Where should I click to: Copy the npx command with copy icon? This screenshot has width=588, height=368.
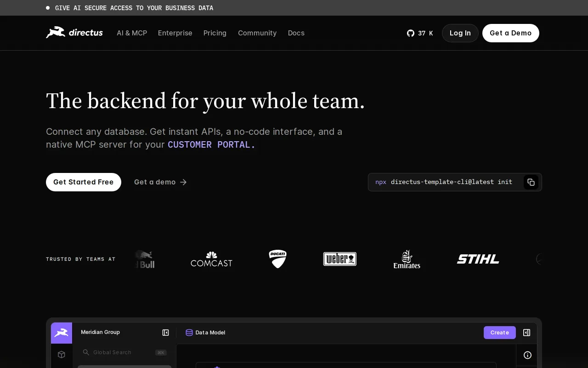(x=531, y=182)
